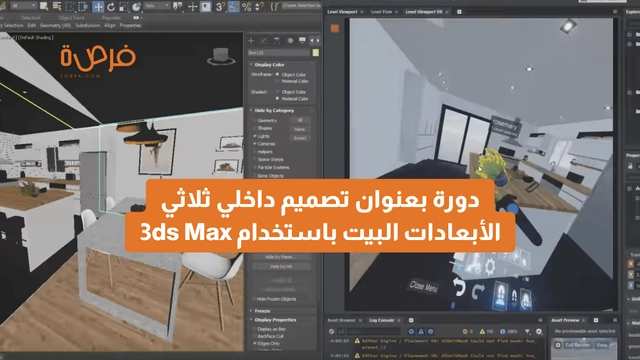Toggle the Spinner Snap icon

259,7
